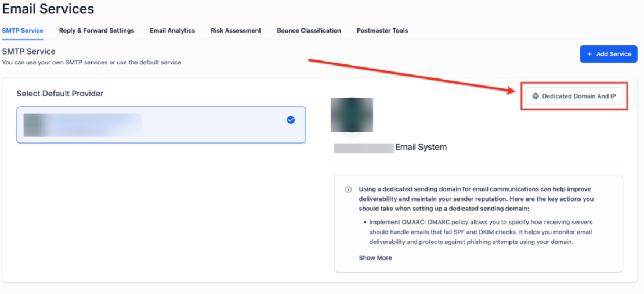Open the Risk Assessment tab
Screen dimensions: 644x294
(x=236, y=30)
